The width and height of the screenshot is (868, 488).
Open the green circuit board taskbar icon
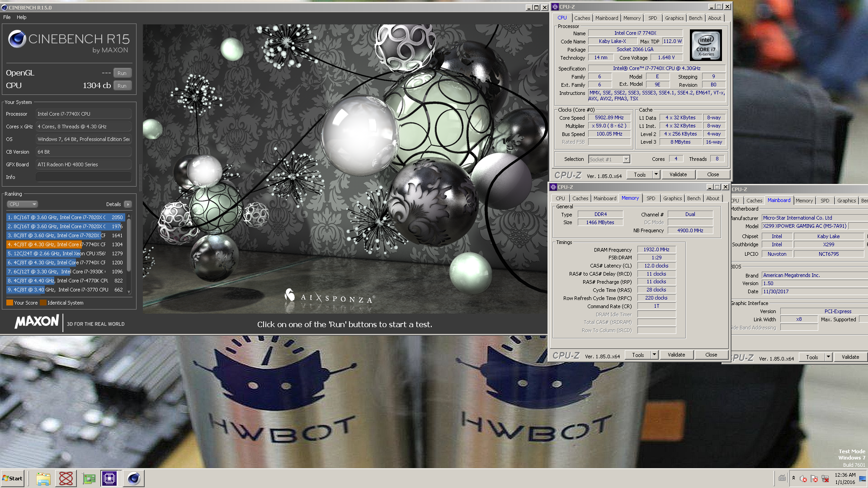click(x=89, y=479)
